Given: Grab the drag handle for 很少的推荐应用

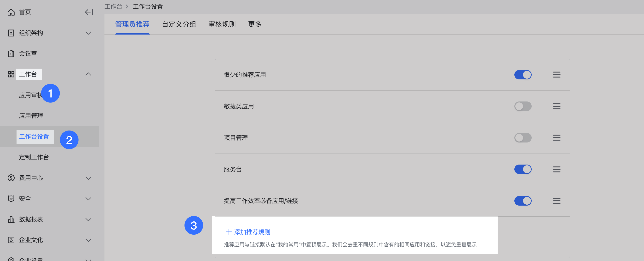Looking at the screenshot, I should click(x=557, y=75).
